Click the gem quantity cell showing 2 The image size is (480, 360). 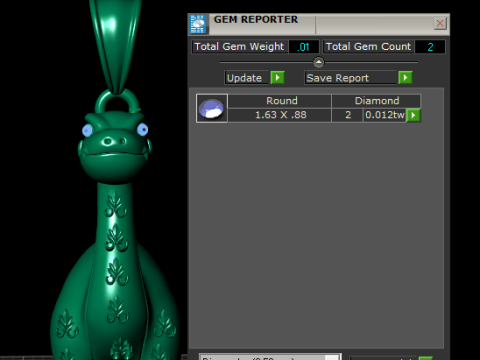click(x=347, y=115)
